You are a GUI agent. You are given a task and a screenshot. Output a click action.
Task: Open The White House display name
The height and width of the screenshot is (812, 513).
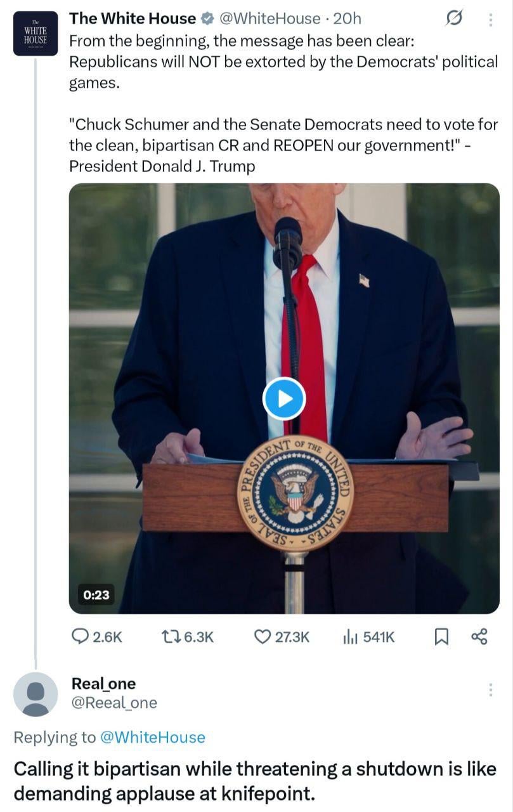coord(132,19)
